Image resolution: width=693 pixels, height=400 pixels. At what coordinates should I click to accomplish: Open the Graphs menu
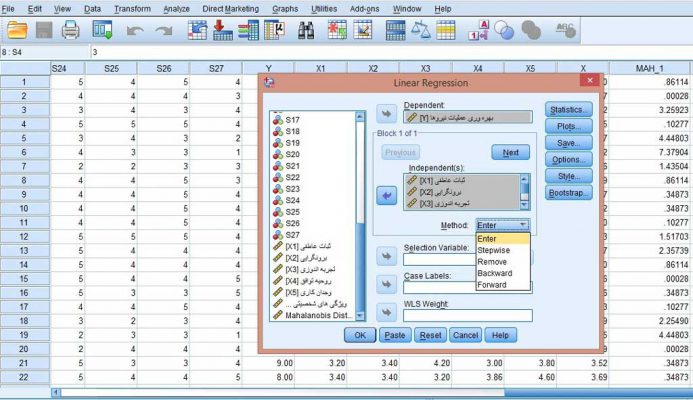point(285,9)
